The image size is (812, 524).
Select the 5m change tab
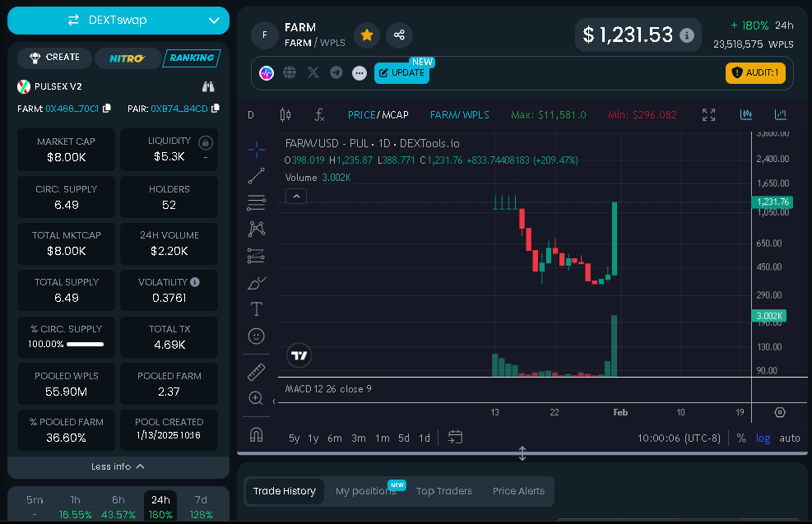point(35,507)
